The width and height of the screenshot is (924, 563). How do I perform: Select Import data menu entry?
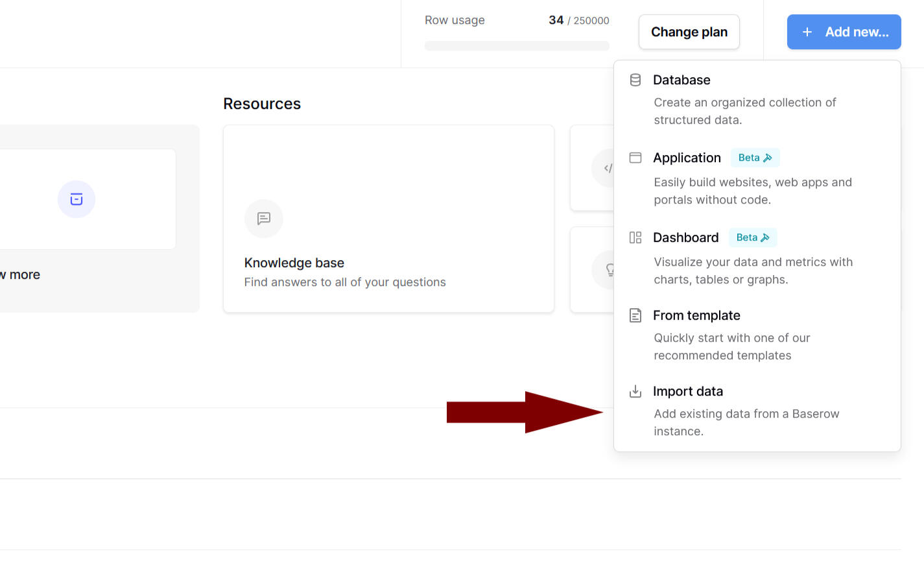click(x=757, y=411)
